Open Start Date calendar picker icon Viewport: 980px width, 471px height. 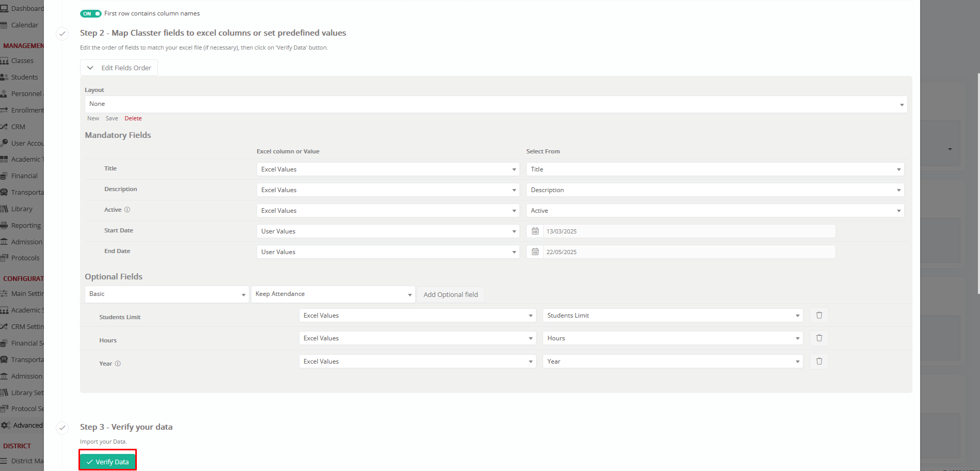coord(535,231)
